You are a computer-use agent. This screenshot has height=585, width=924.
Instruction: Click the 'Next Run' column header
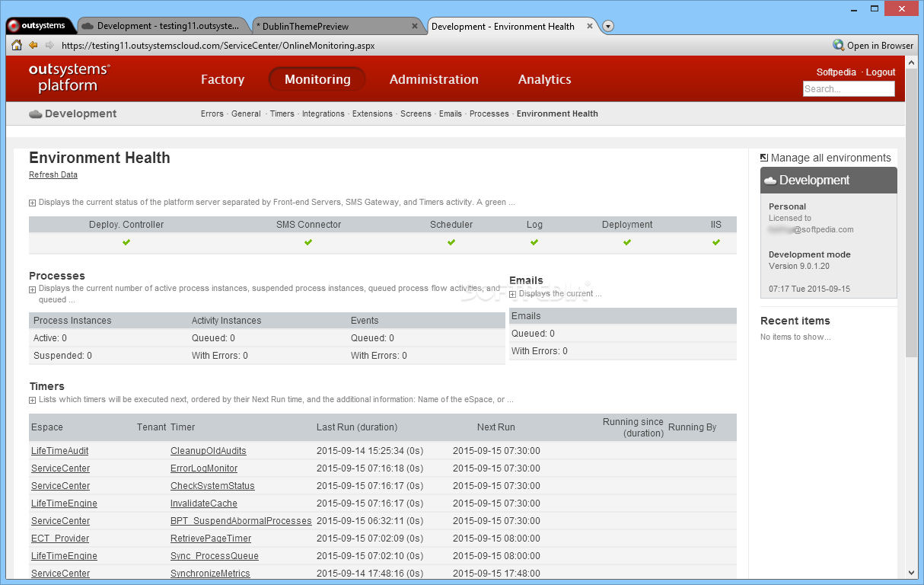click(x=496, y=427)
